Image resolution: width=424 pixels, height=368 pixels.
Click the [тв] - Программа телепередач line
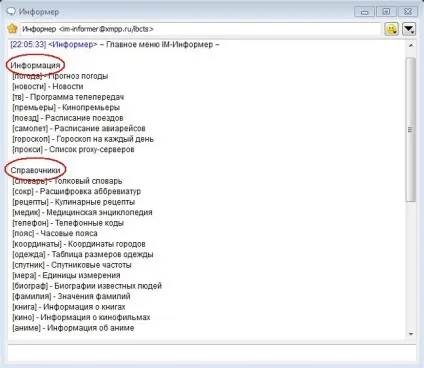(68, 97)
